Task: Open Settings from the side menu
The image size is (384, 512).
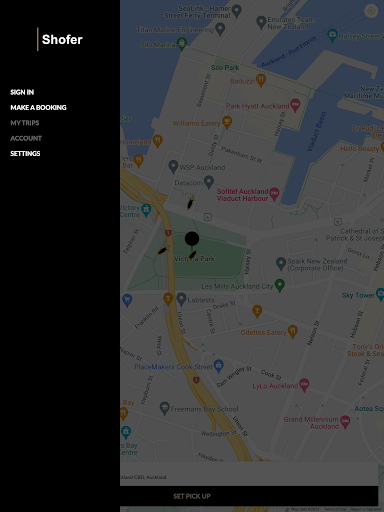Action: pyautogui.click(x=25, y=154)
